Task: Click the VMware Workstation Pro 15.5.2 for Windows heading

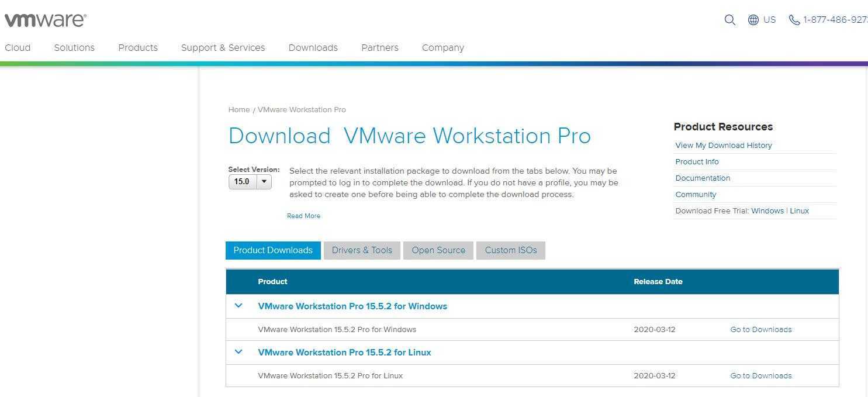Action: coord(352,306)
